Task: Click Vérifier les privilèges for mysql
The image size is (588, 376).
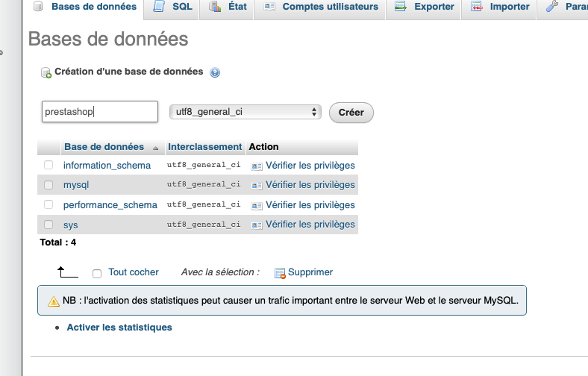Action: click(x=310, y=185)
